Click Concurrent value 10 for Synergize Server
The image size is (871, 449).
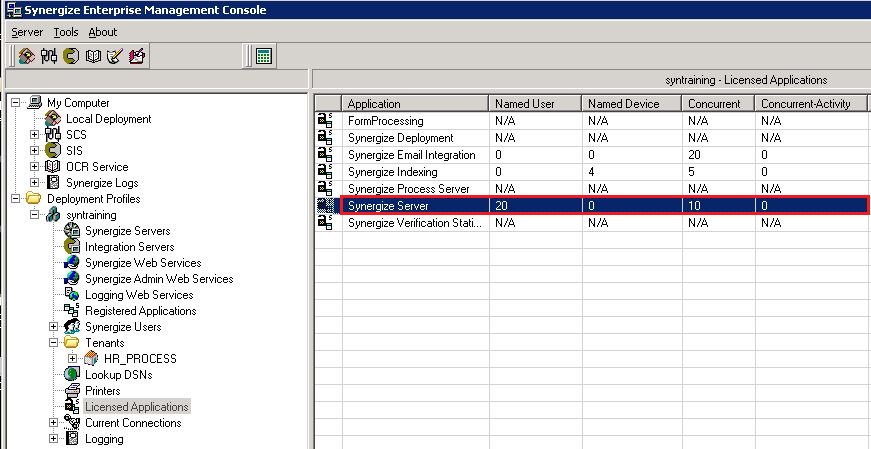coord(694,206)
